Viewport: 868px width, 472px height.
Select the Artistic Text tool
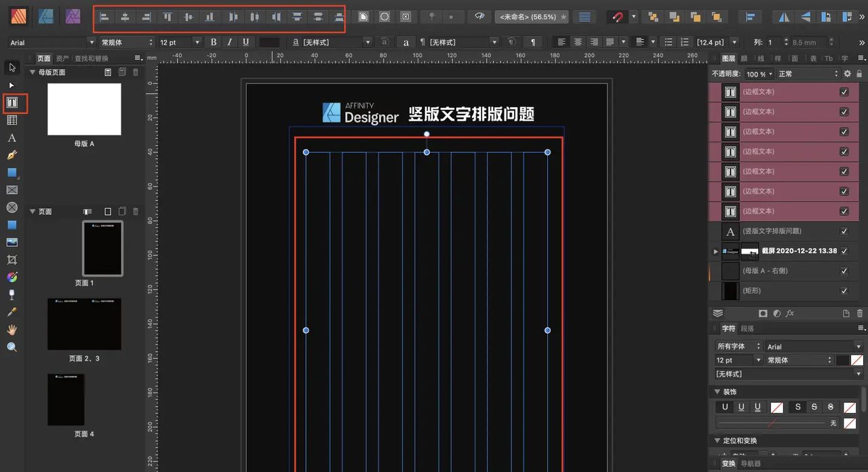11,138
